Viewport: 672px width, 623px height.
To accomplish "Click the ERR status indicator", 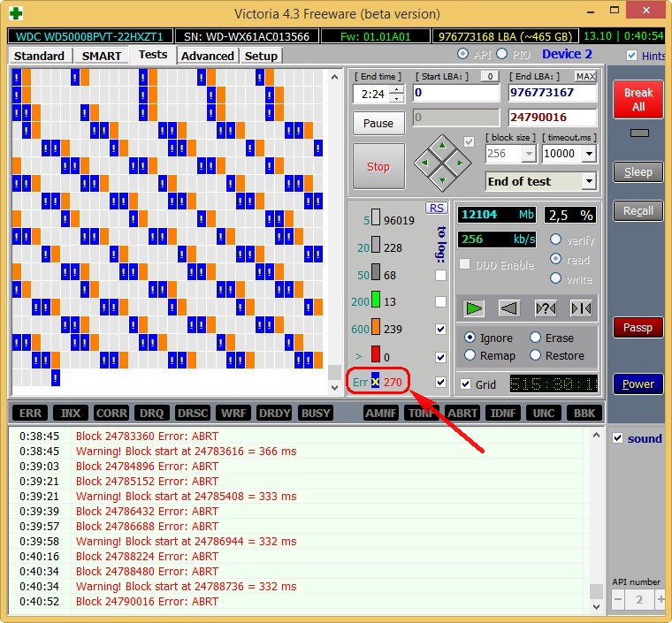I will click(30, 414).
